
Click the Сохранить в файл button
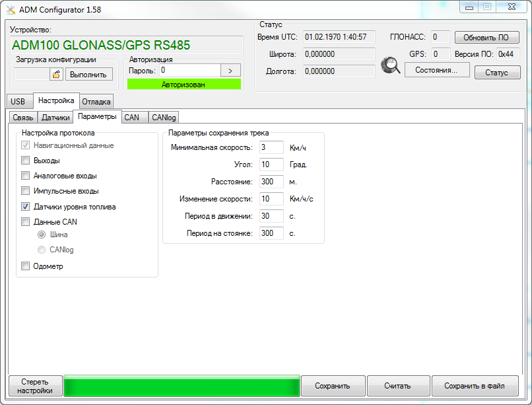pyautogui.click(x=475, y=386)
